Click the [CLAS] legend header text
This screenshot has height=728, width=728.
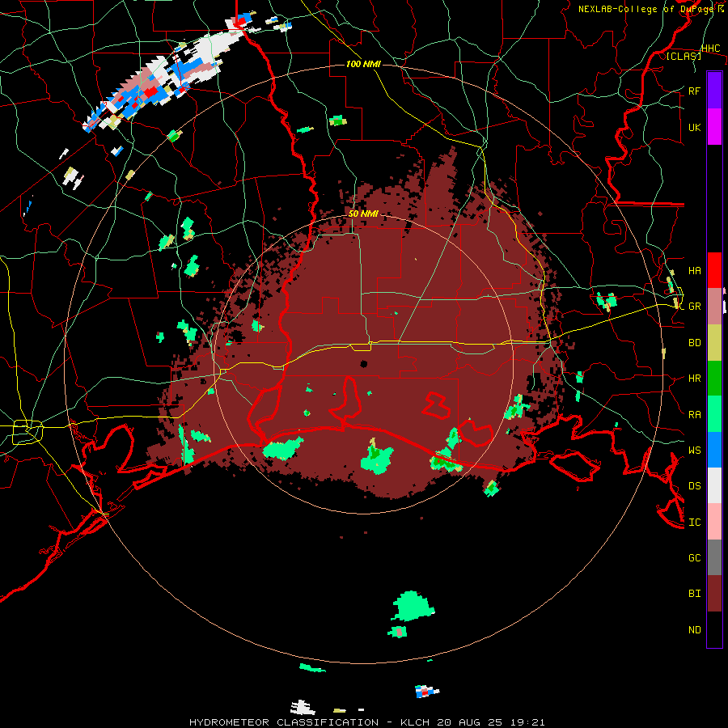(684, 56)
